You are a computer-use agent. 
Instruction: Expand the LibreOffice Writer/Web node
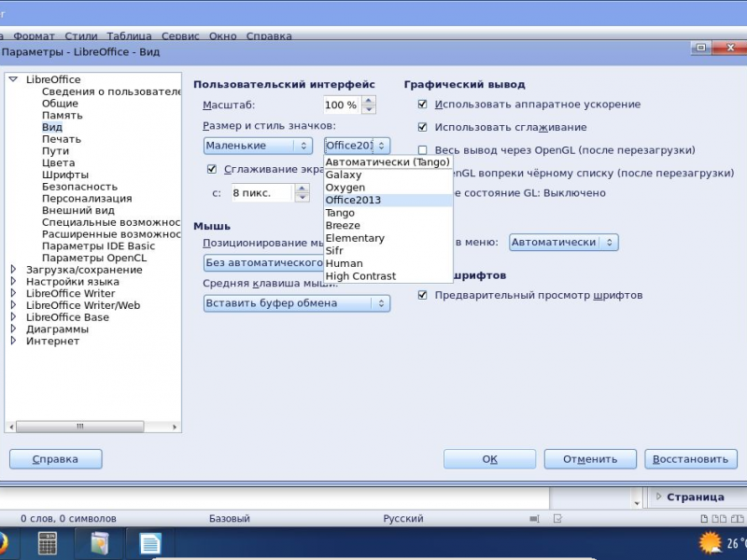tap(13, 305)
